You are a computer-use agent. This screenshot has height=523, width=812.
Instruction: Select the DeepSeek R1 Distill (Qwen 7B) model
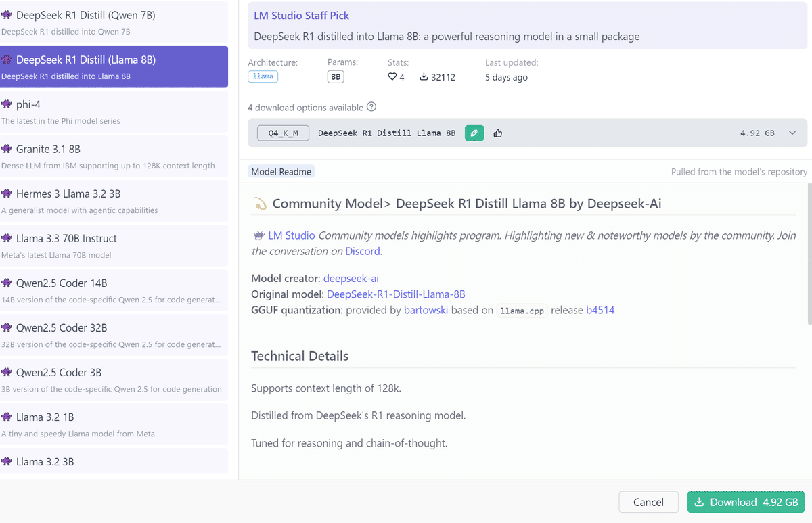coord(114,22)
